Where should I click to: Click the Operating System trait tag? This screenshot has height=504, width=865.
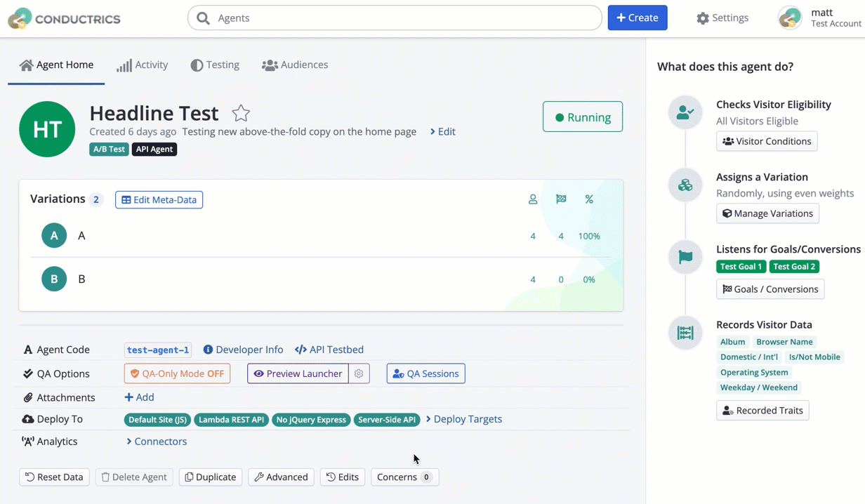point(754,373)
